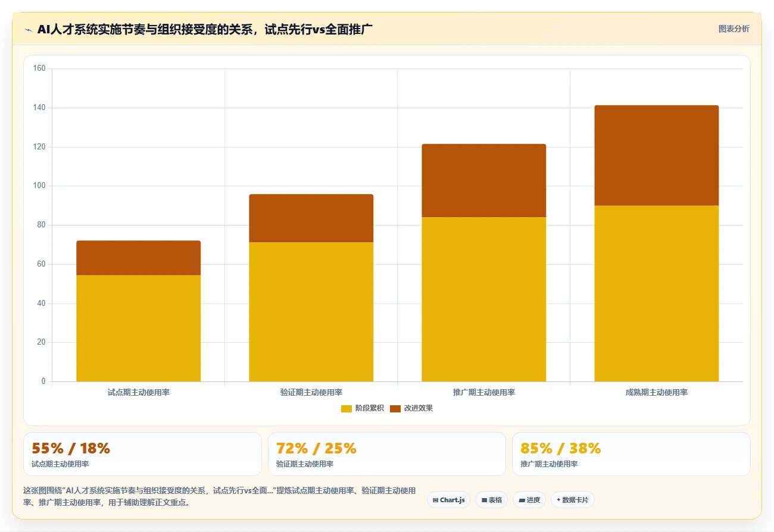This screenshot has width=774, height=532.
Task: Select the 表格 tag chip
Action: tap(492, 500)
